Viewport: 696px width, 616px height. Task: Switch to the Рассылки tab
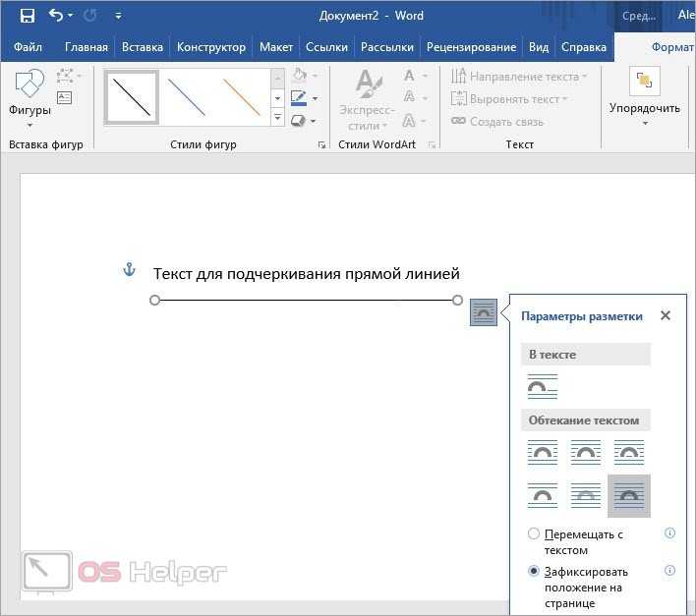387,47
